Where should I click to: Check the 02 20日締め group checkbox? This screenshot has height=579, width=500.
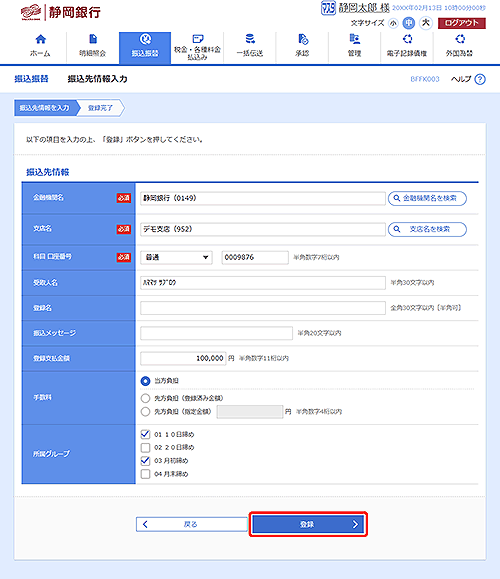click(x=145, y=448)
